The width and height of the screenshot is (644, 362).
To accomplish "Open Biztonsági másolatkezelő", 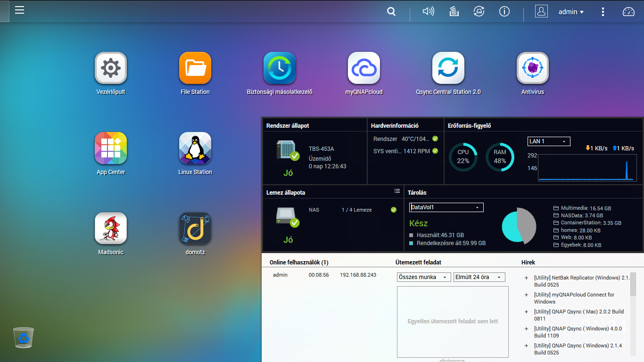I will click(279, 67).
